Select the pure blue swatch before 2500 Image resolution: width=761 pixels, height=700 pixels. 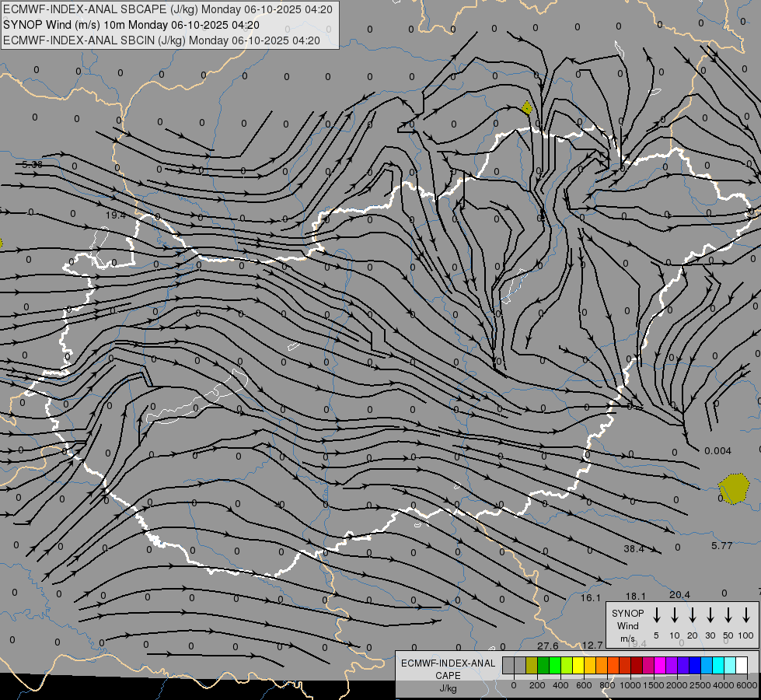click(x=694, y=665)
